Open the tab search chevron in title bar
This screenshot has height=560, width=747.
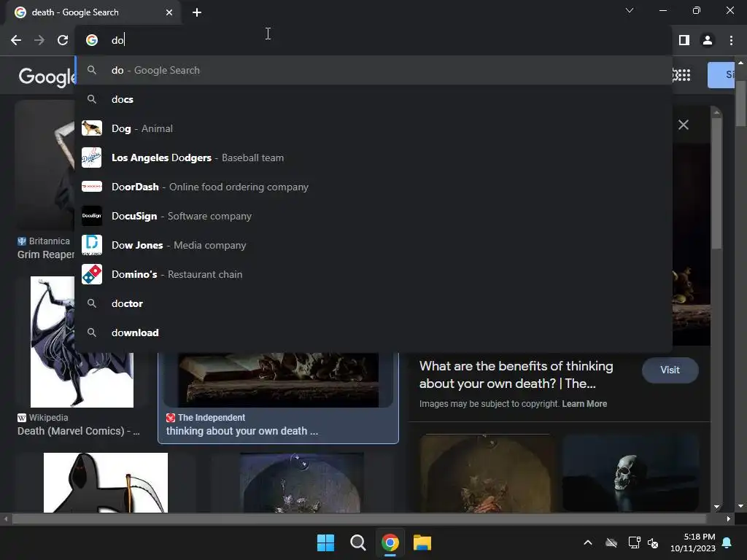[x=630, y=10]
